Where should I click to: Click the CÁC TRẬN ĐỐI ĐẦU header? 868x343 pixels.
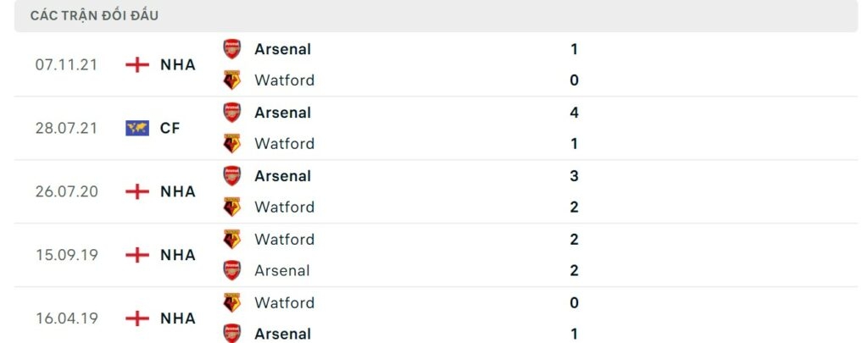pos(94,15)
